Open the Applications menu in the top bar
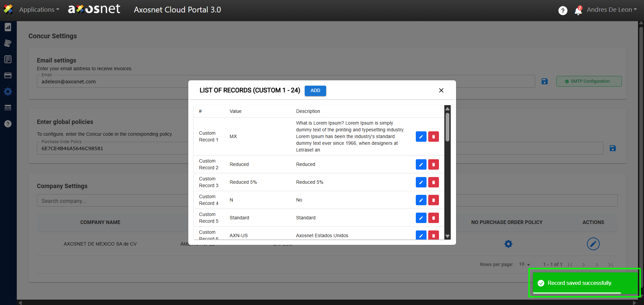The width and height of the screenshot is (644, 305). tap(39, 9)
